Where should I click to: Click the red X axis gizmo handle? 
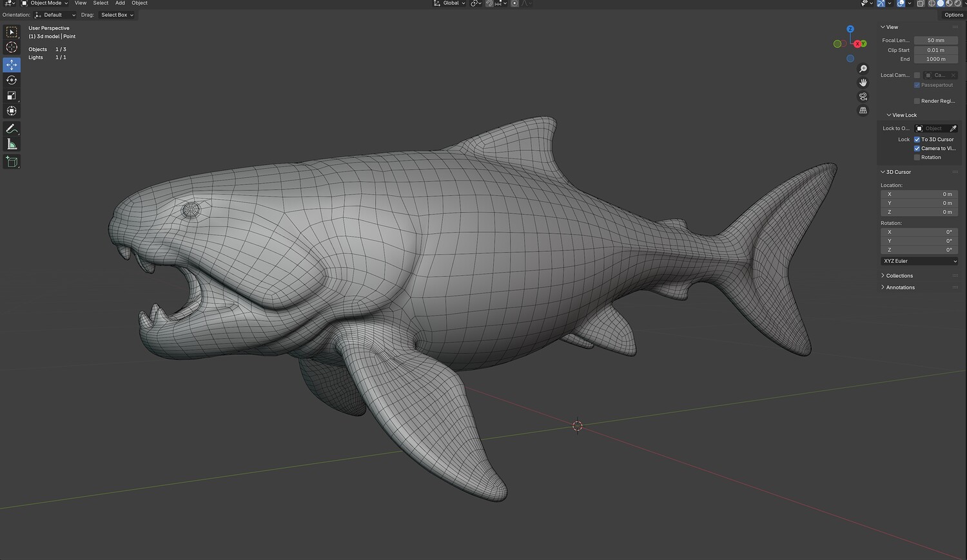pyautogui.click(x=857, y=44)
